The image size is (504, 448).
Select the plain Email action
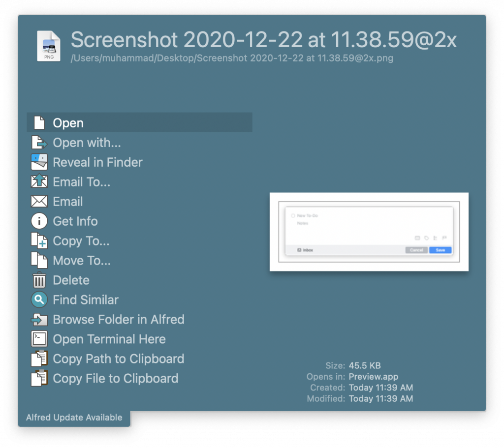coord(139,201)
